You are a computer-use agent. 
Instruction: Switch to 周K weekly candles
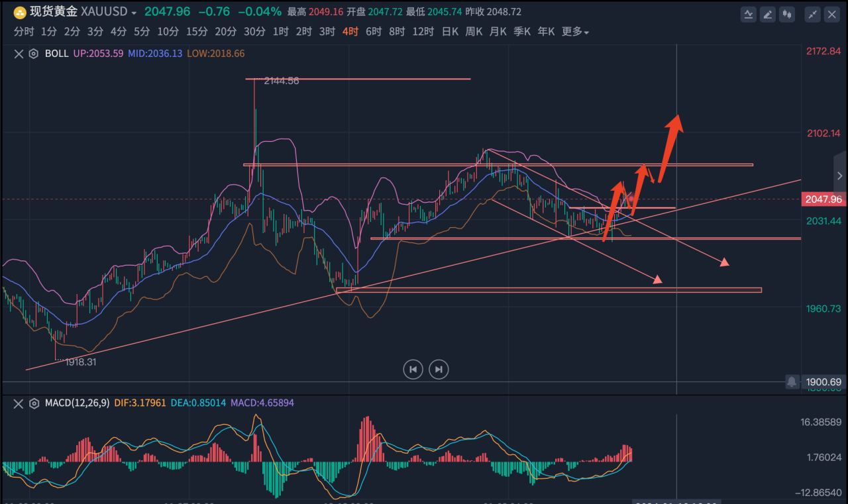[x=474, y=31]
